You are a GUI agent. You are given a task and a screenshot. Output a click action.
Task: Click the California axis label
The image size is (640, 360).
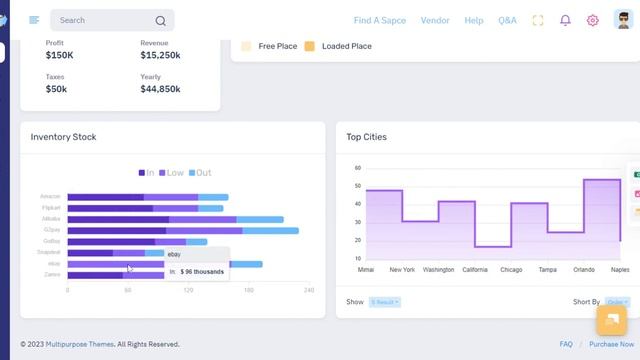point(475,270)
